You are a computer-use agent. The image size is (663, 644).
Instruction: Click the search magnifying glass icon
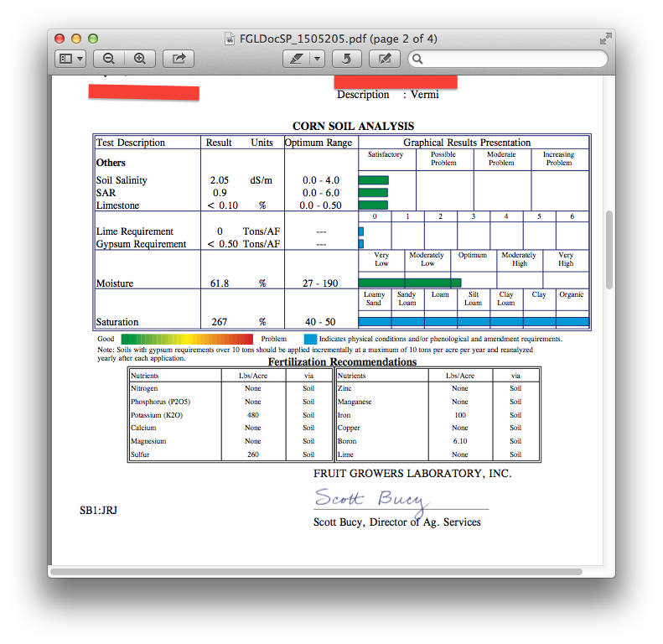[x=418, y=59]
